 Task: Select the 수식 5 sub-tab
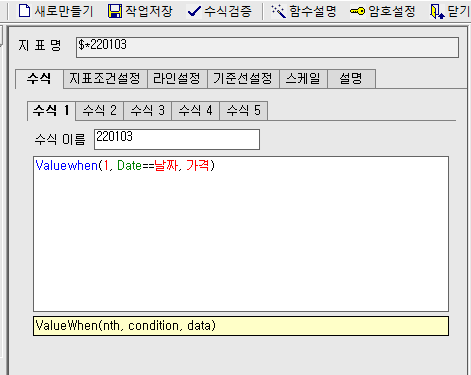pos(243,110)
